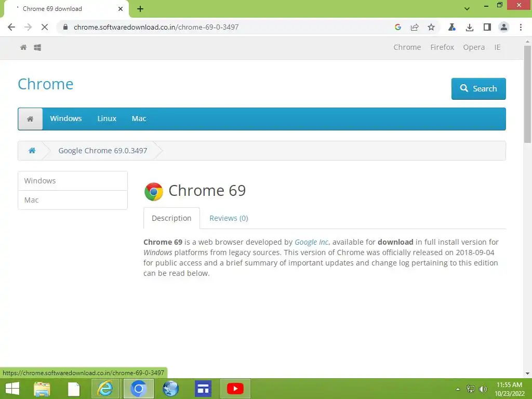Click the home button in blue navbar
The height and width of the screenshot is (399, 532).
tap(30, 119)
